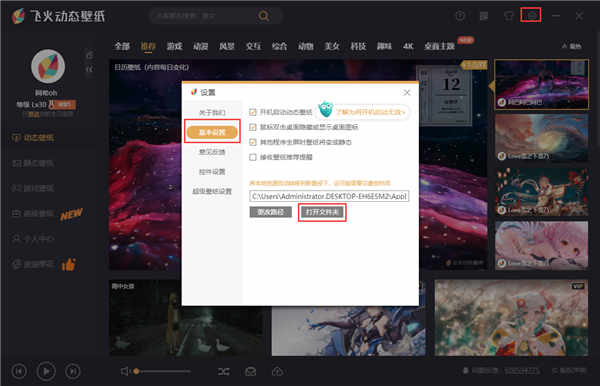Click the user avatar picture
The image size is (600, 386).
(48, 66)
